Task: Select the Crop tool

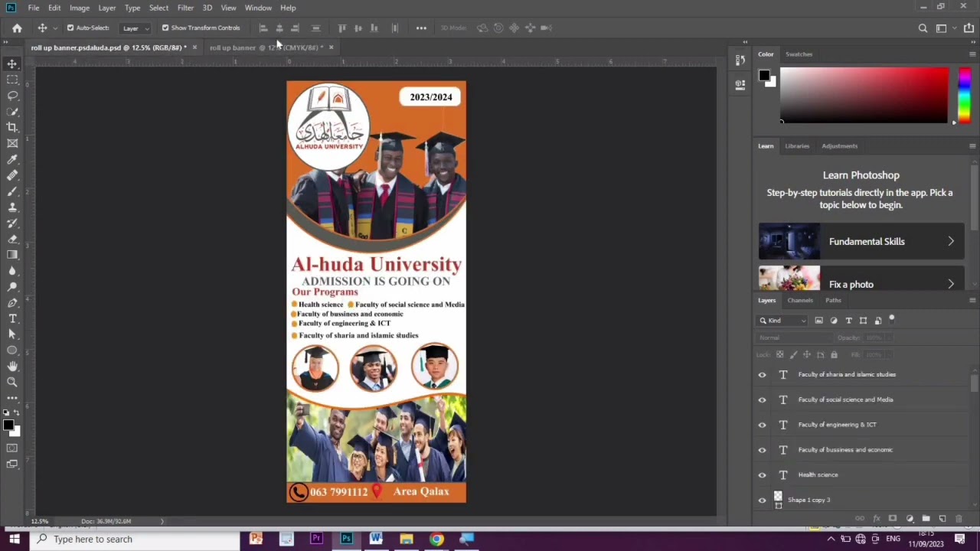Action: point(12,127)
